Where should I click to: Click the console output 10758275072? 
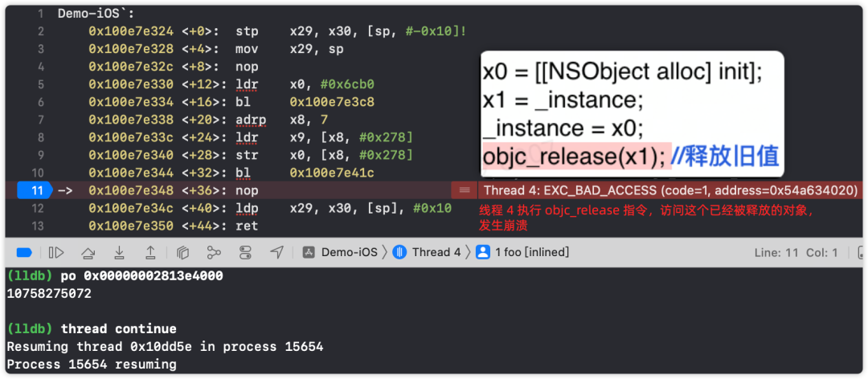tap(49, 294)
